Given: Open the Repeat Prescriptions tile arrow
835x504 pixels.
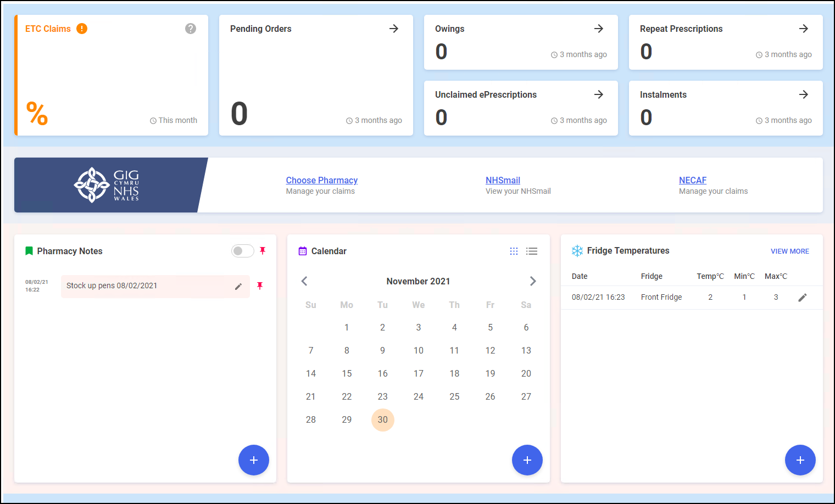Looking at the screenshot, I should (804, 29).
